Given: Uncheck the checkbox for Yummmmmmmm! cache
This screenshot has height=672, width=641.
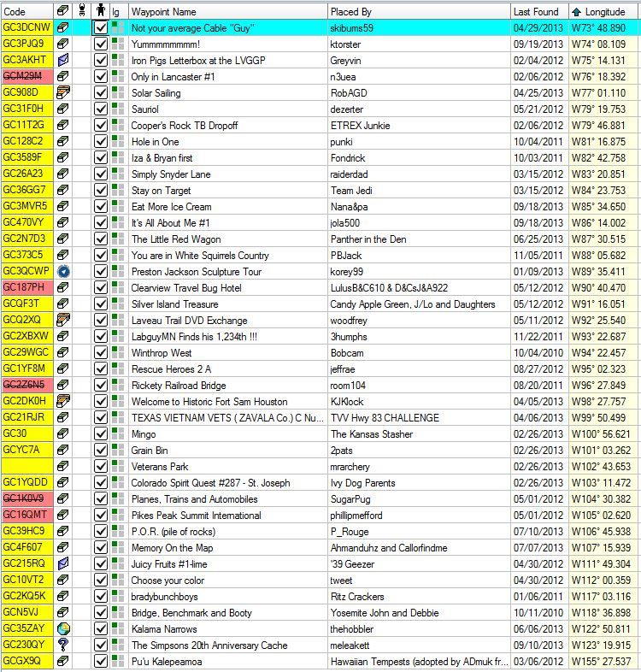Looking at the screenshot, I should [x=101, y=44].
